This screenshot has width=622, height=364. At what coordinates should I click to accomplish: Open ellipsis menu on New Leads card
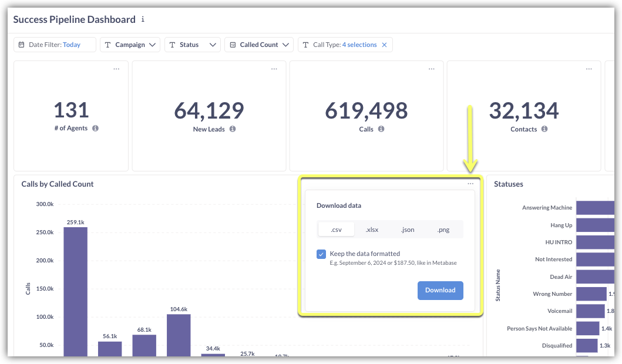point(274,69)
